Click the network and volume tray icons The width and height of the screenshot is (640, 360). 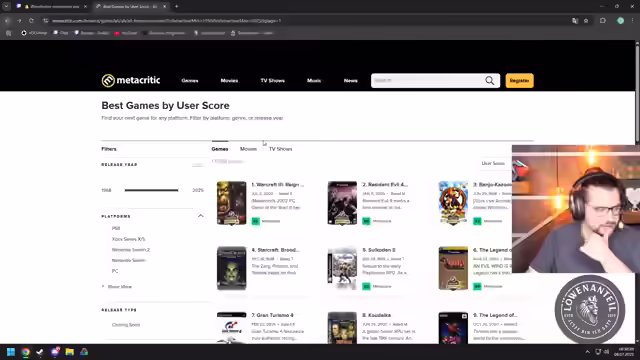click(602, 352)
